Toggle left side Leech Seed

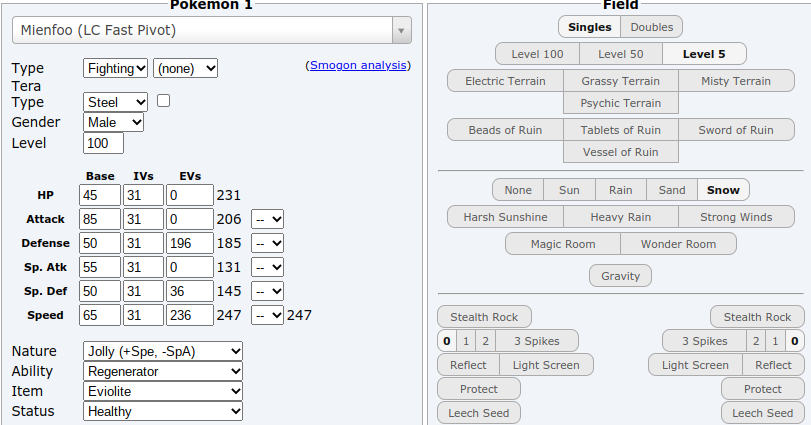479,413
